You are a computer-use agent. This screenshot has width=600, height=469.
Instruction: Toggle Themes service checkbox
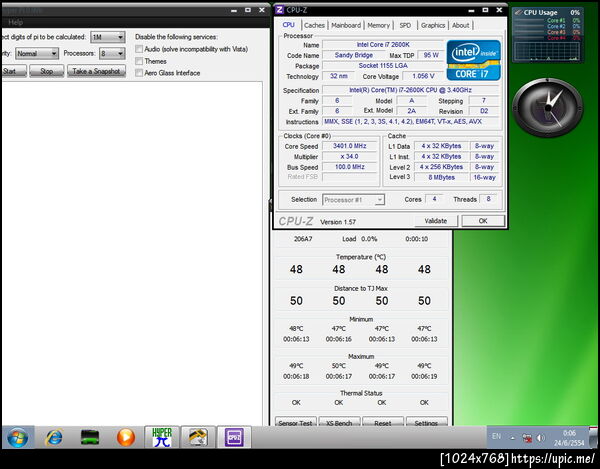139,61
